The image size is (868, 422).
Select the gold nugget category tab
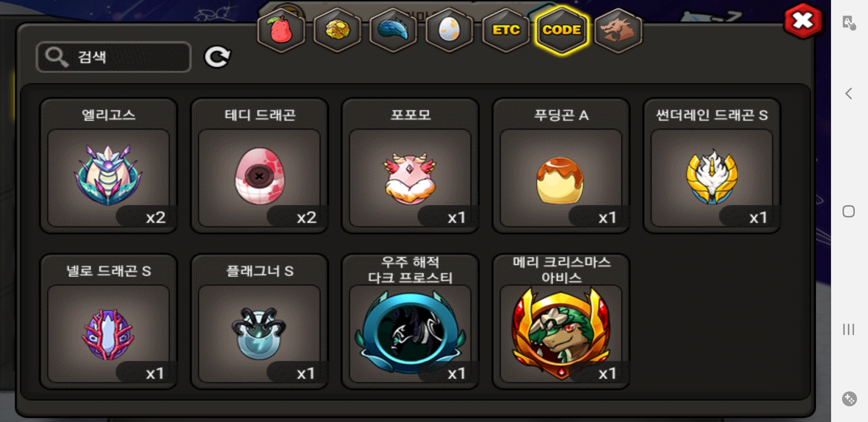[x=337, y=30]
